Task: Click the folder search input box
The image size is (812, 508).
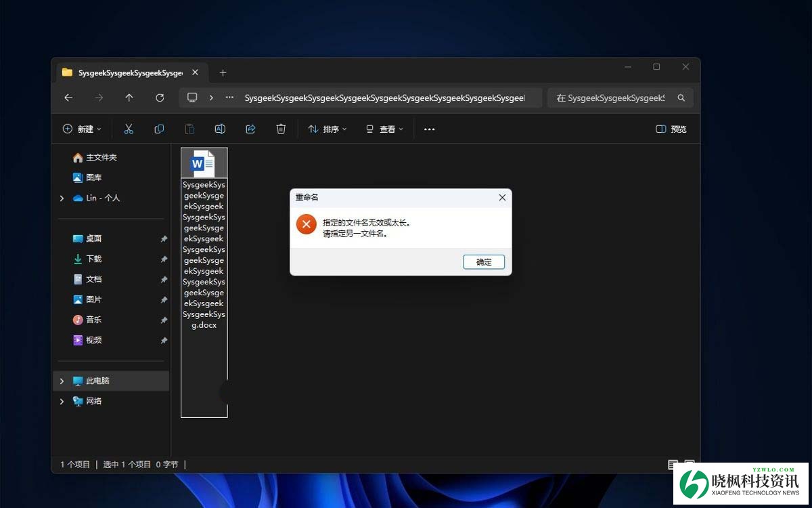Action: coord(612,98)
